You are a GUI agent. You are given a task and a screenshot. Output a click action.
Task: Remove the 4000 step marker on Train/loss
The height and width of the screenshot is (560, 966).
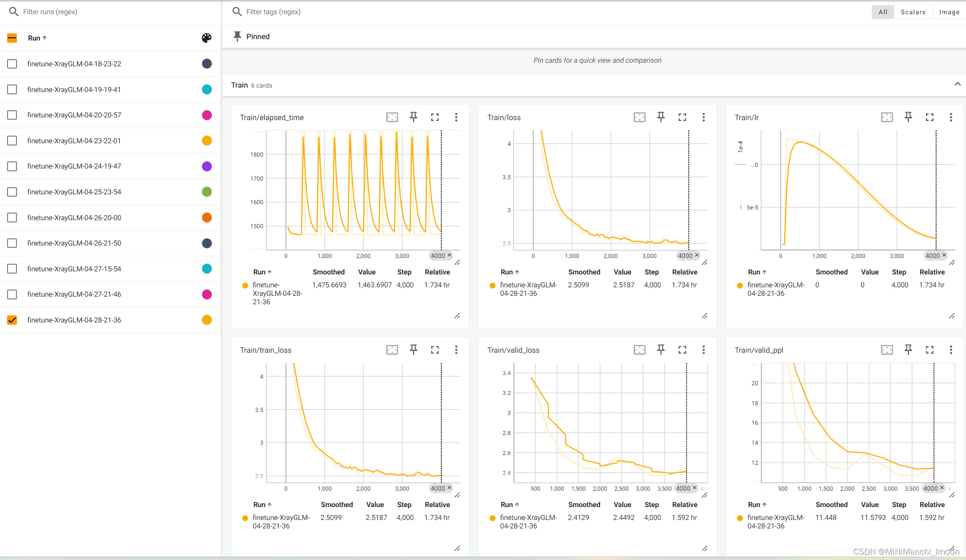coord(697,255)
